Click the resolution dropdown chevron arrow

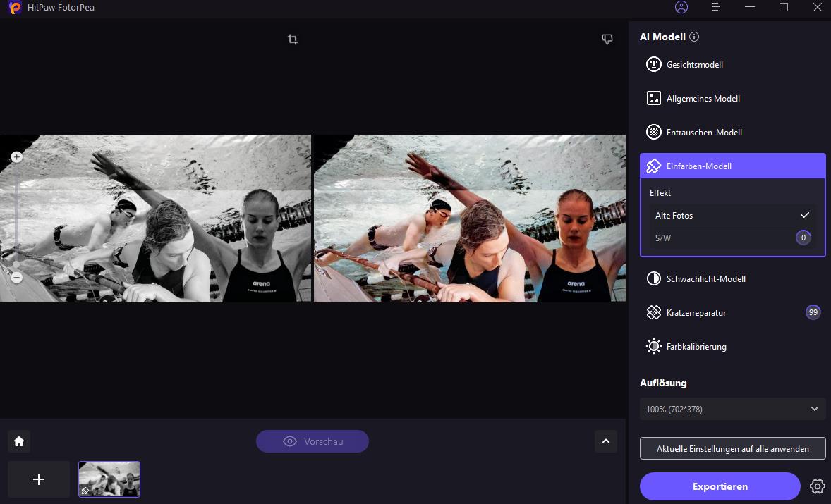815,409
